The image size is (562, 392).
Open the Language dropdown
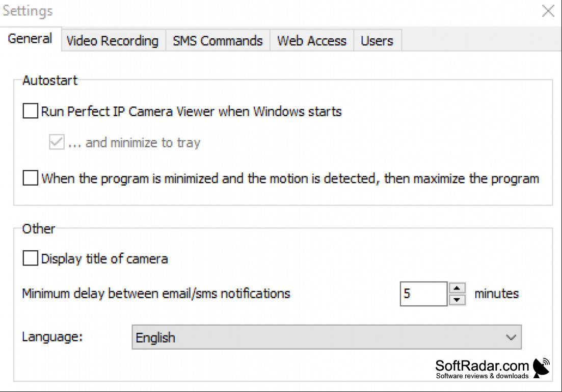tap(327, 337)
